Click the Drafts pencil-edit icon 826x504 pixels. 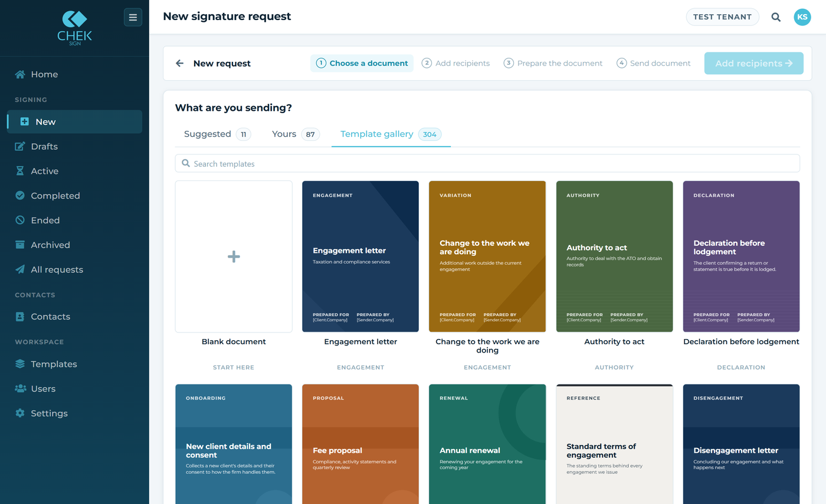click(20, 146)
